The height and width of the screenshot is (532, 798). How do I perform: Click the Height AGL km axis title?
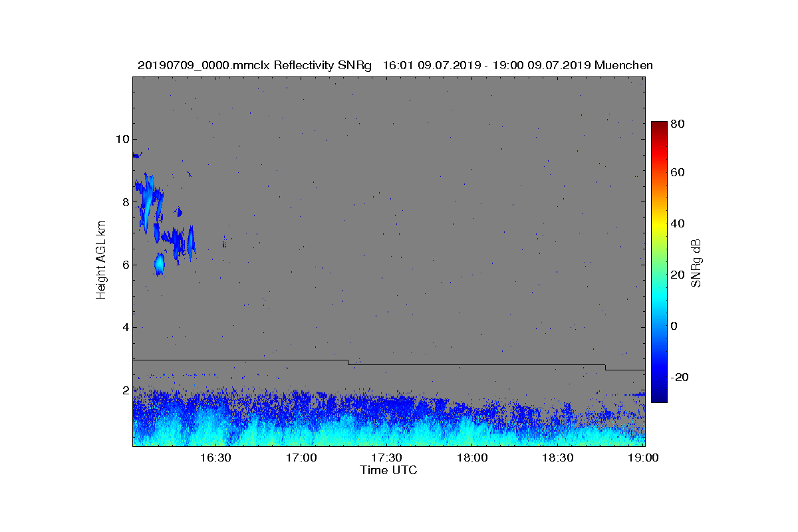(101, 260)
